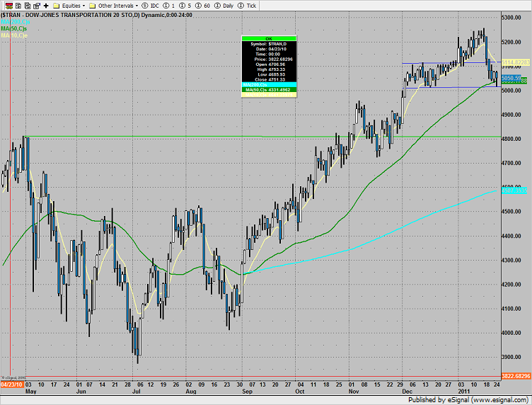Click the 5114.82 yellow price marker
Screen dimensions: 532x405
(x=515, y=62)
